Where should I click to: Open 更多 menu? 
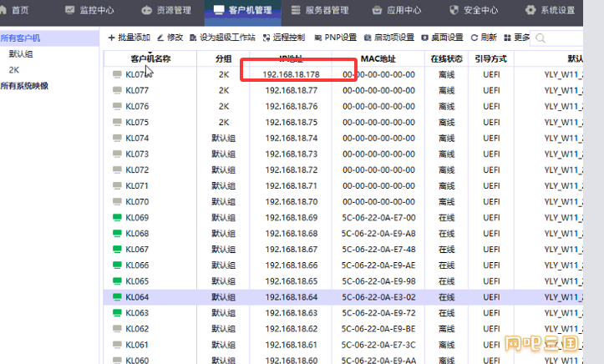click(x=517, y=38)
